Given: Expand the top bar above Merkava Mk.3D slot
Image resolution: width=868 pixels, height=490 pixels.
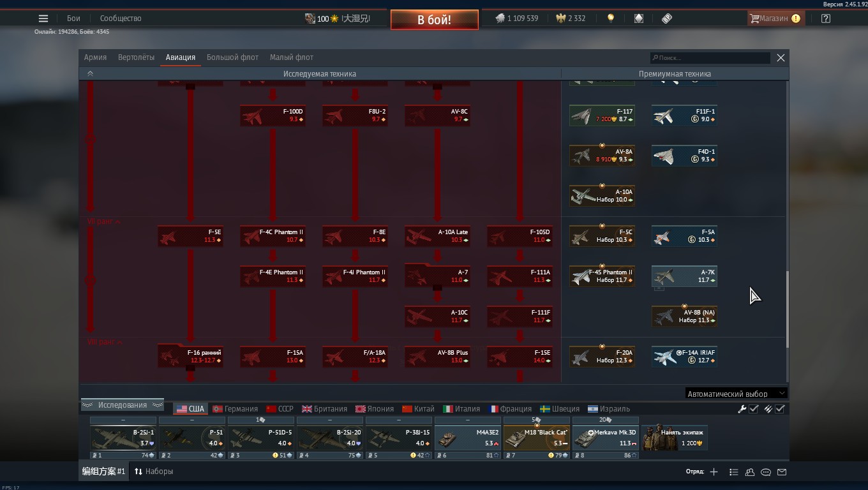Looking at the screenshot, I should [605, 420].
